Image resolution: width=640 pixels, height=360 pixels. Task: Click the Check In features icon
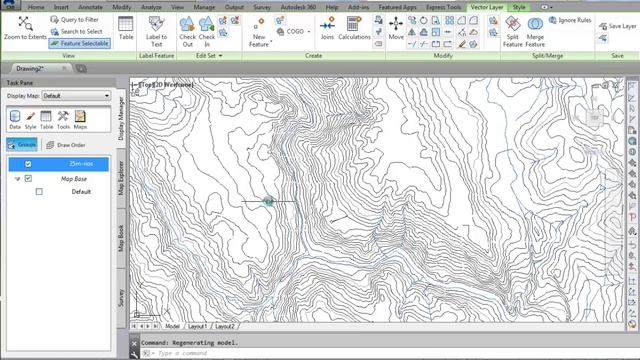click(207, 31)
